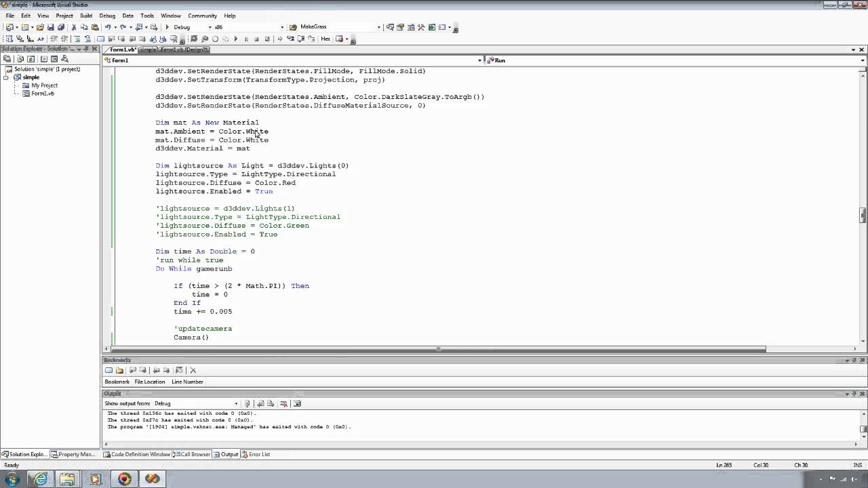This screenshot has width=868, height=488.
Task: Switch to Property Manager tab
Action: 73,454
